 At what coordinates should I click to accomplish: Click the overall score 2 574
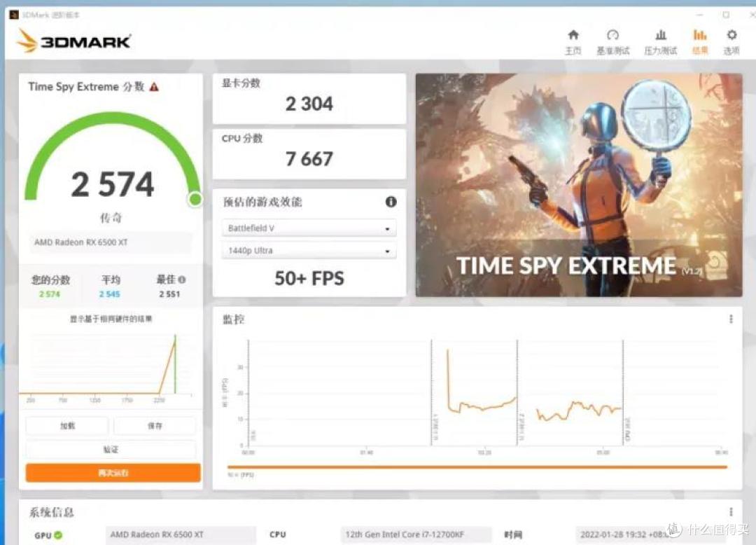(113, 185)
